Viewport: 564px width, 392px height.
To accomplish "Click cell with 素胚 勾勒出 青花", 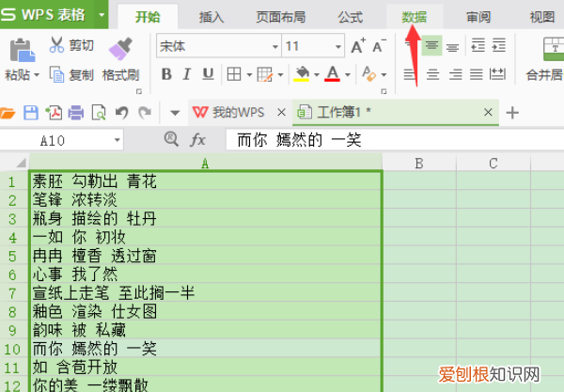I will click(205, 180).
